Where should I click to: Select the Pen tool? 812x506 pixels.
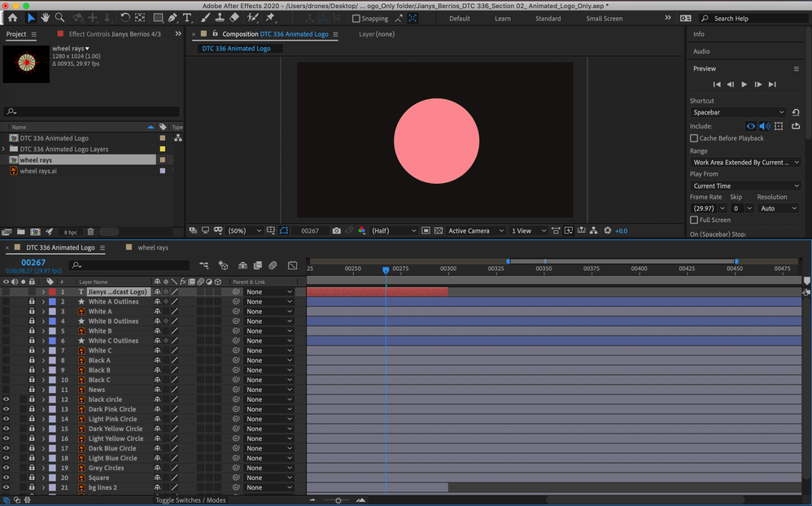pyautogui.click(x=172, y=18)
